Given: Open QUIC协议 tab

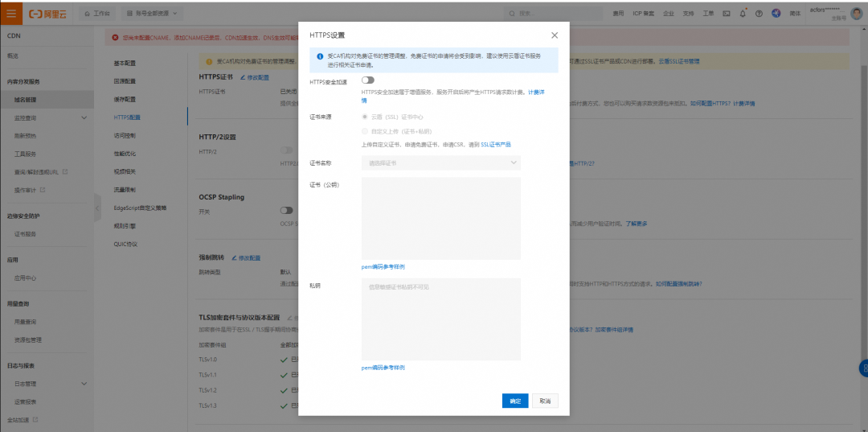Looking at the screenshot, I should [125, 245].
